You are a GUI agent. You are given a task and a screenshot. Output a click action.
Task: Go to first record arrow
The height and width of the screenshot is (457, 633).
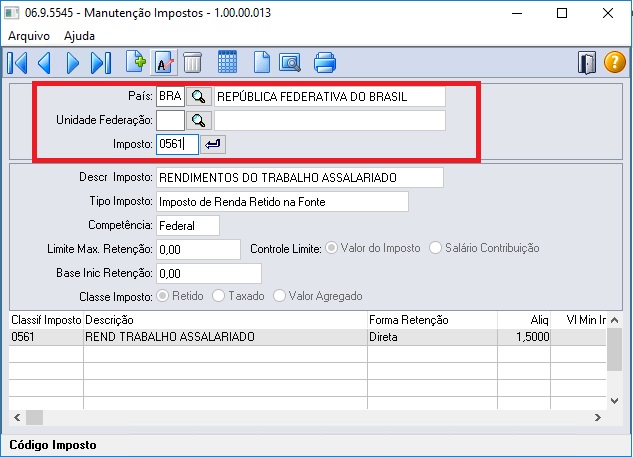pos(17,63)
